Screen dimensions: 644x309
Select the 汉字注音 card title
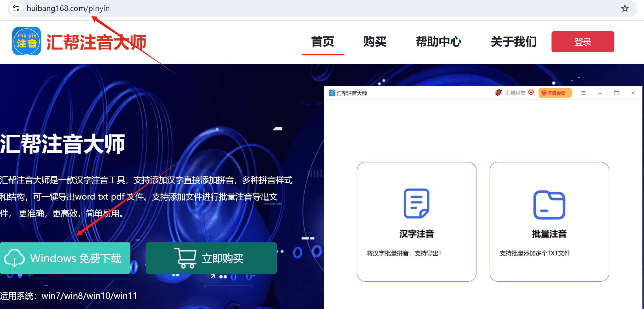point(416,234)
